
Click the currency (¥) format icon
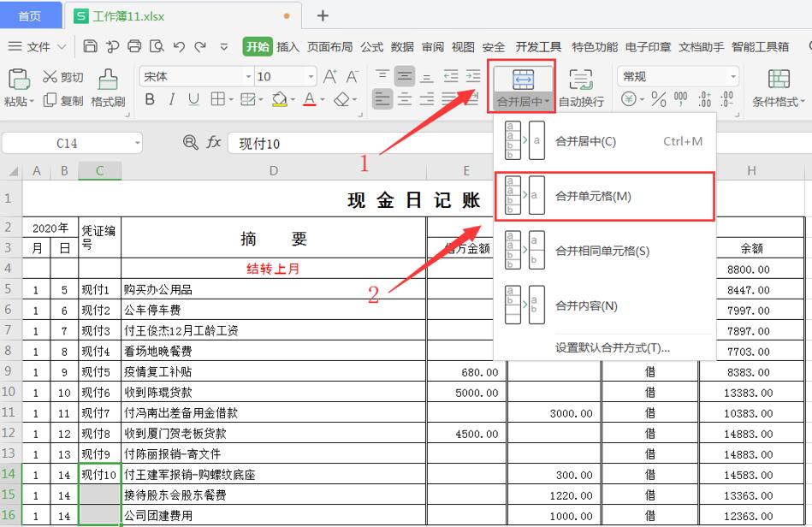click(x=629, y=99)
